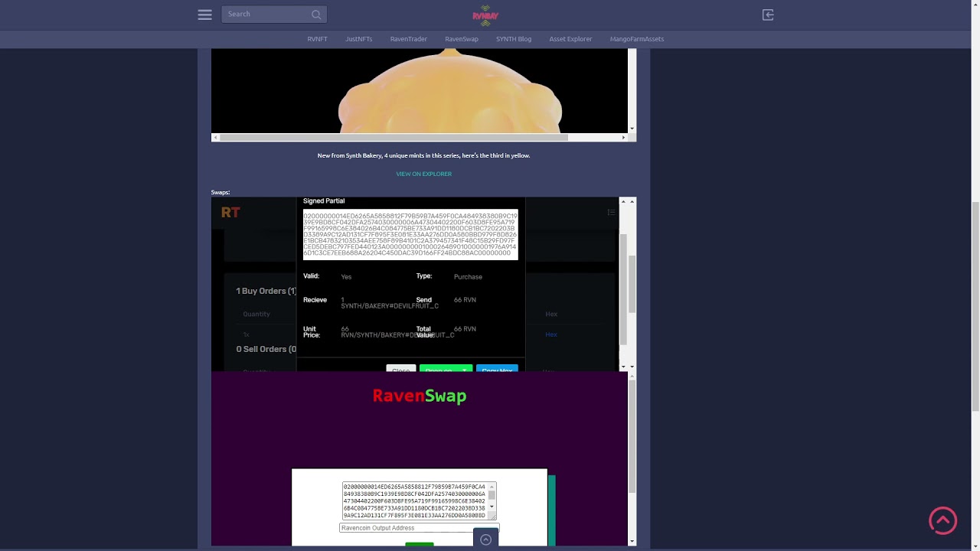Click the search magnifier icon

[x=316, y=15]
